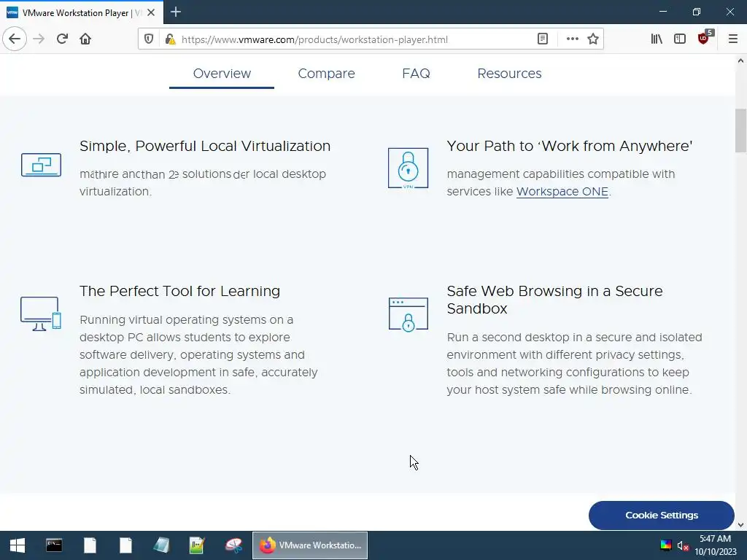Open the FAQ tab
This screenshot has height=560, width=747.
416,74
